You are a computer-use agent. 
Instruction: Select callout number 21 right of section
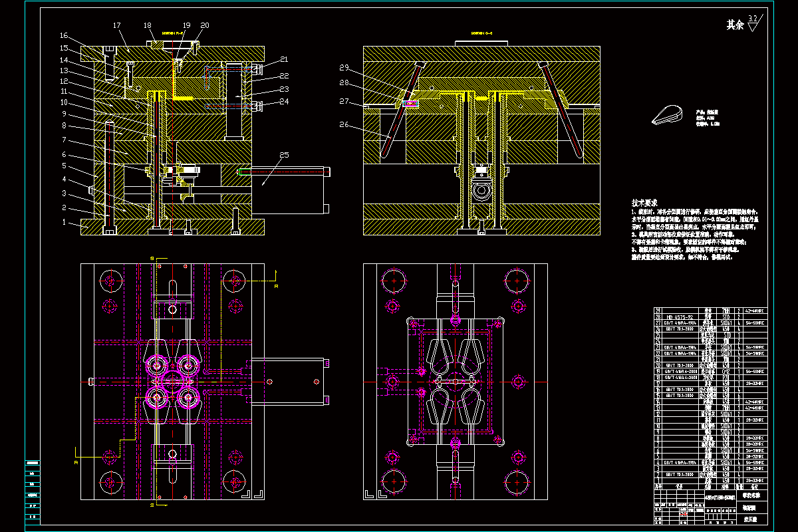(x=284, y=59)
